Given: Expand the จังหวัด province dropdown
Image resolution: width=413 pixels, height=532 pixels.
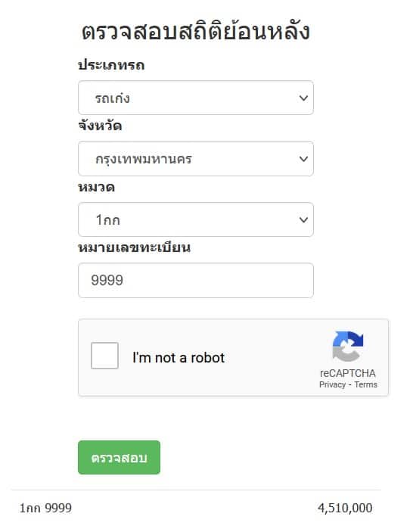Looking at the screenshot, I should (x=196, y=158).
